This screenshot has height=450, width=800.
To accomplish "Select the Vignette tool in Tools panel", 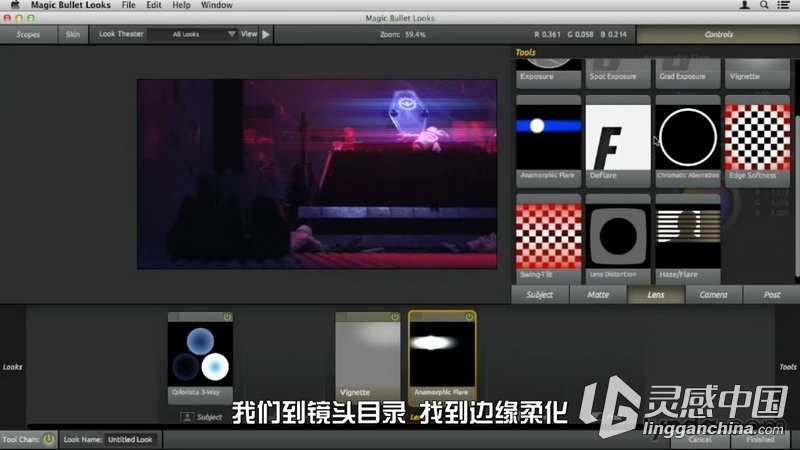I will [757, 73].
